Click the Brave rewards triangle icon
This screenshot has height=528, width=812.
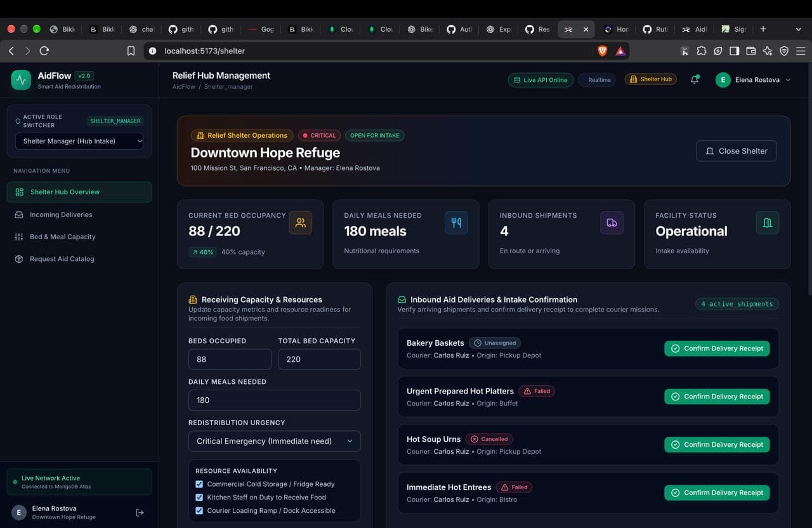point(620,51)
